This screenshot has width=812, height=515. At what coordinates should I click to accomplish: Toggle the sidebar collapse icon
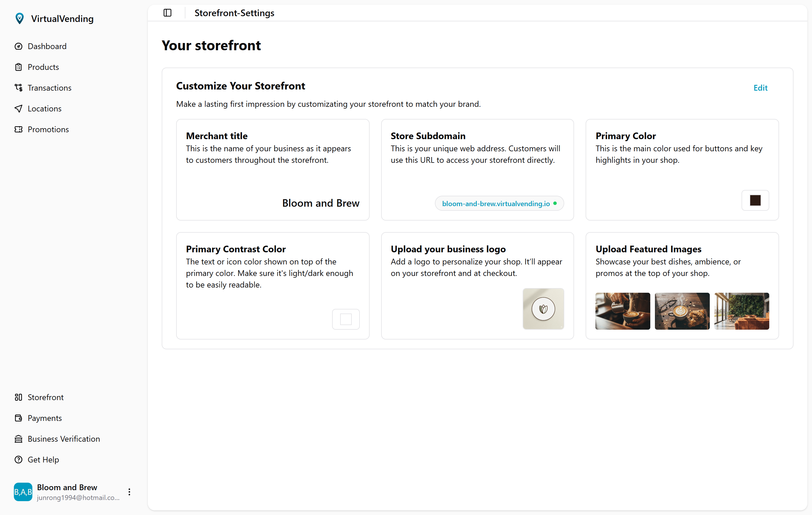click(167, 13)
